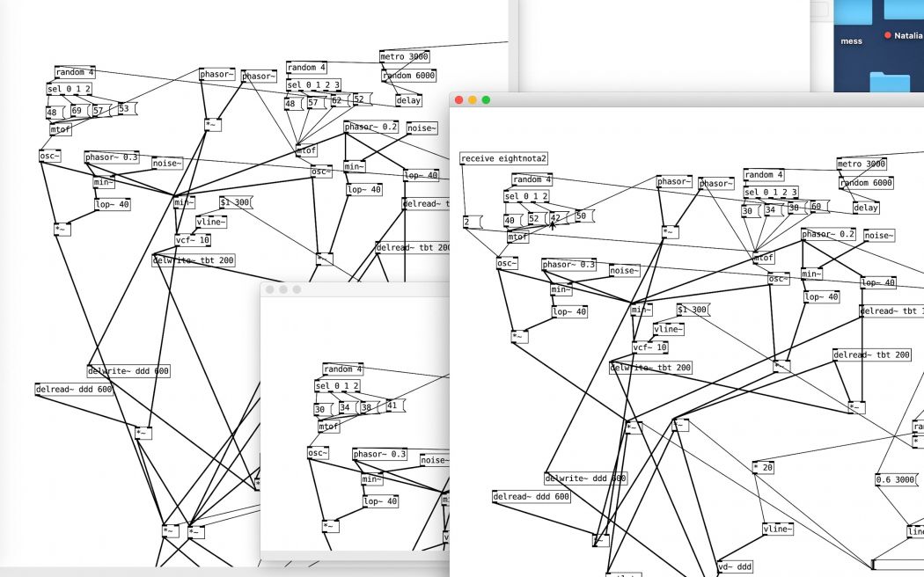
Task: Click the "62" message box
Action: (340, 100)
